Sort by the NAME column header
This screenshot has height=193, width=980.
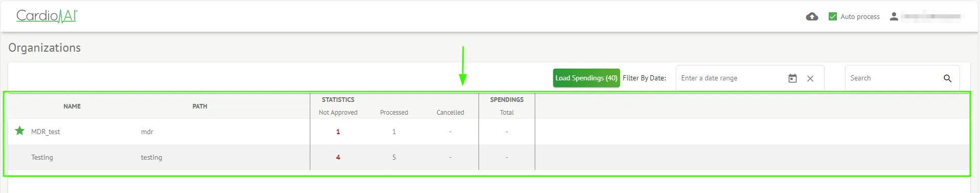click(x=72, y=106)
